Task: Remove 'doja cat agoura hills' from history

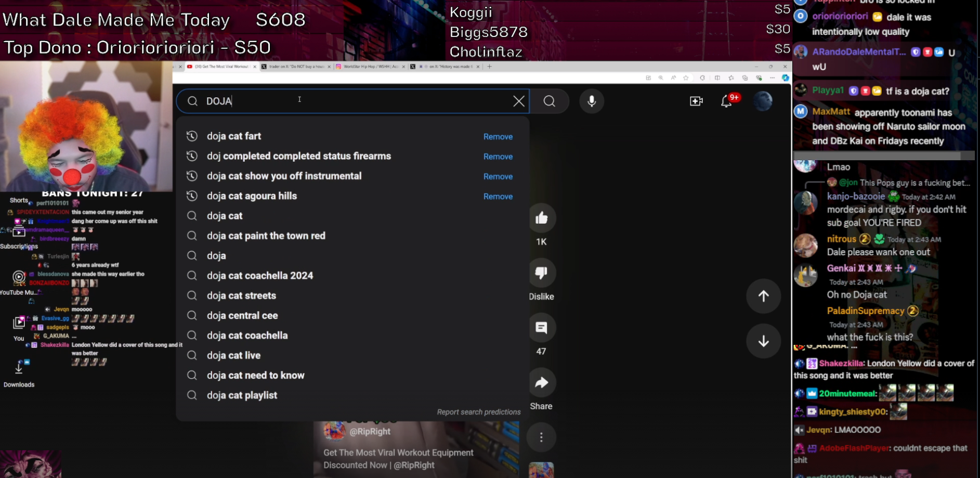Action: click(498, 197)
